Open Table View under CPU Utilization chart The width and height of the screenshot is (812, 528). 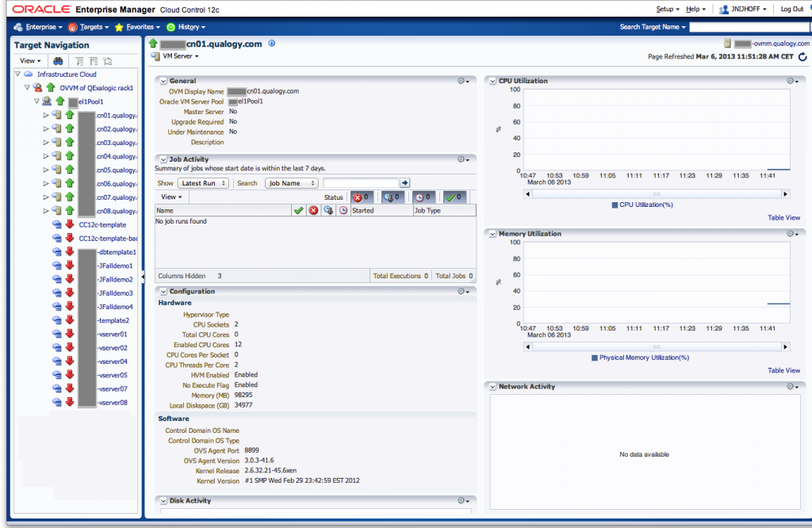coord(783,217)
